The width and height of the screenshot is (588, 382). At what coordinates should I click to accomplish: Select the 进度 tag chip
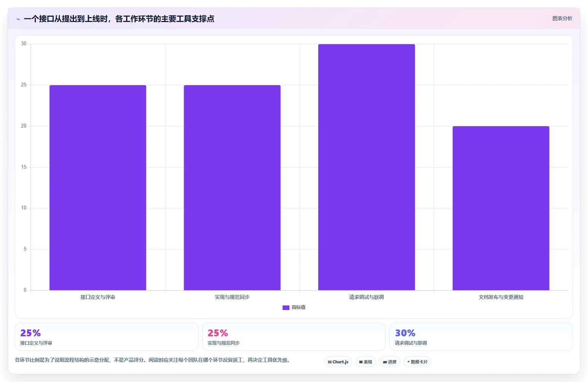pos(389,362)
